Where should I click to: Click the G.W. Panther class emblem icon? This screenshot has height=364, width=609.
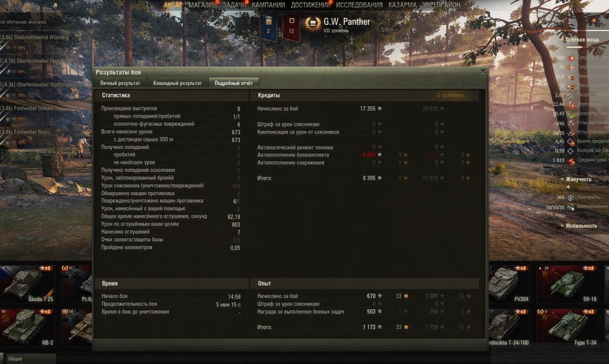[313, 23]
